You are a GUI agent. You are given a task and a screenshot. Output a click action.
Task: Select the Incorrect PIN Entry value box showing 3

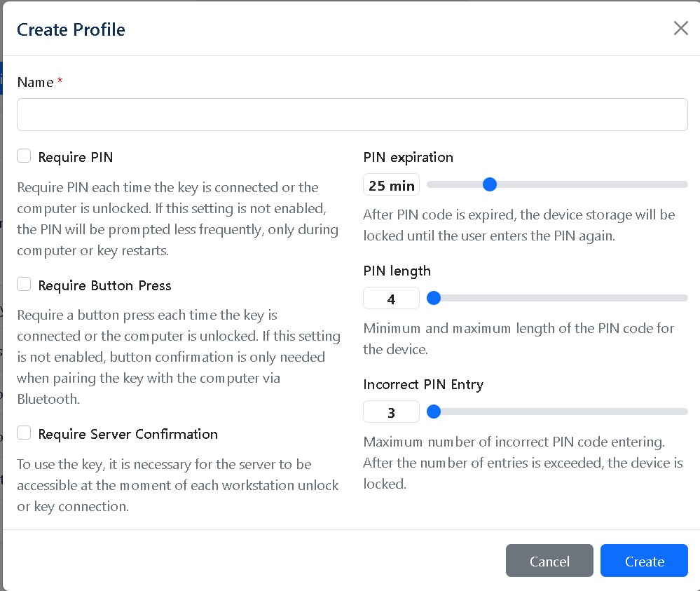pos(391,412)
